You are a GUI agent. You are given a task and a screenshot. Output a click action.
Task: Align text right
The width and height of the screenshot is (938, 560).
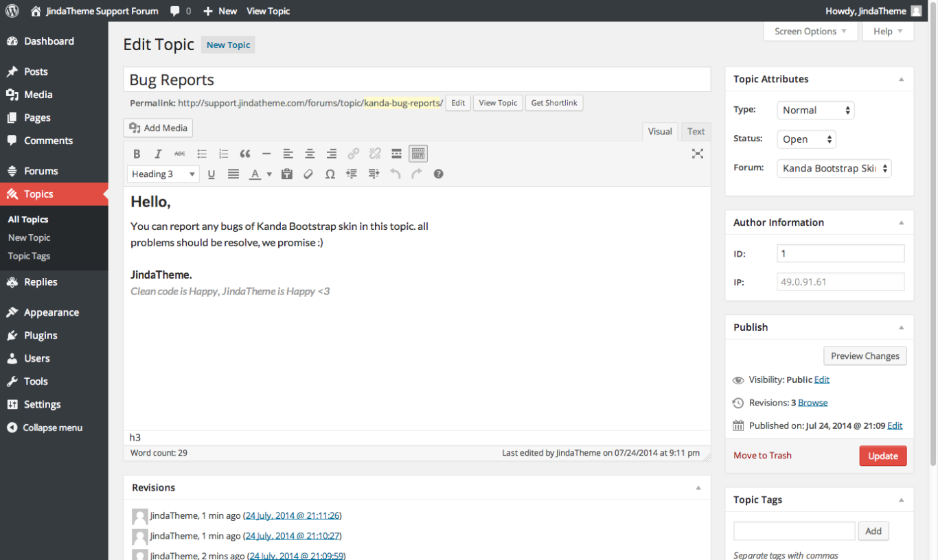pos(332,154)
